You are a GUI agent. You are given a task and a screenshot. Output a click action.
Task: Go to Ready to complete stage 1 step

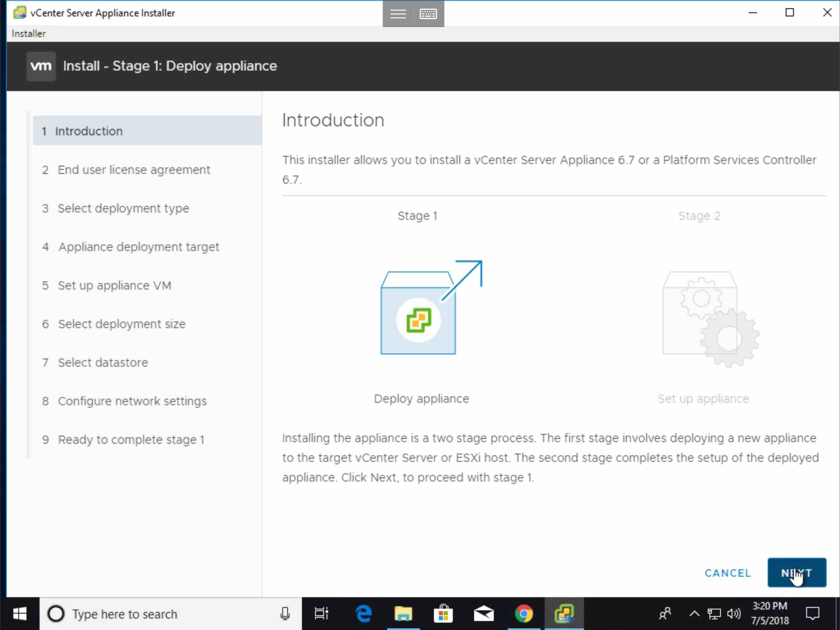pos(123,440)
